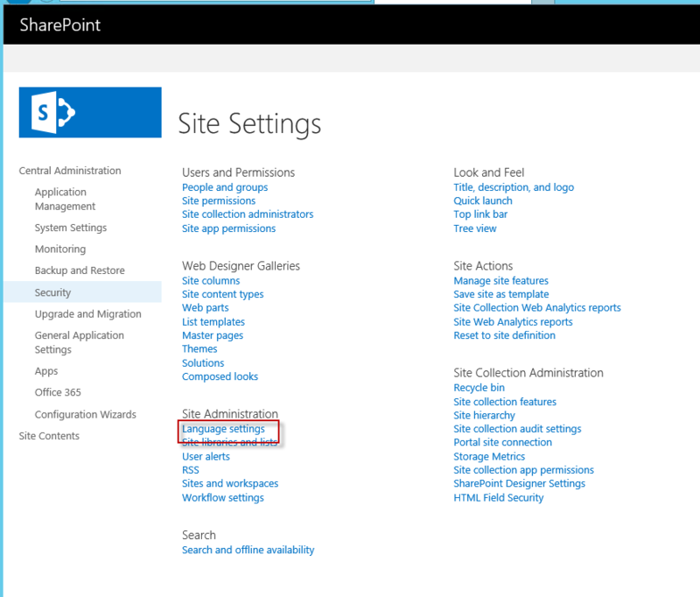Open HTML Field Security link
700x597 pixels.
tap(499, 497)
